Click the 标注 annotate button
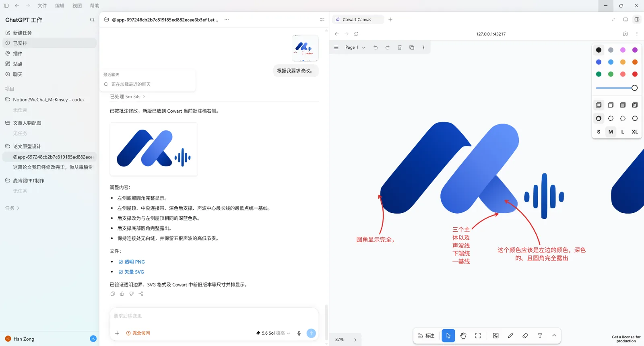Screen dimensions: 644x346 426,336
